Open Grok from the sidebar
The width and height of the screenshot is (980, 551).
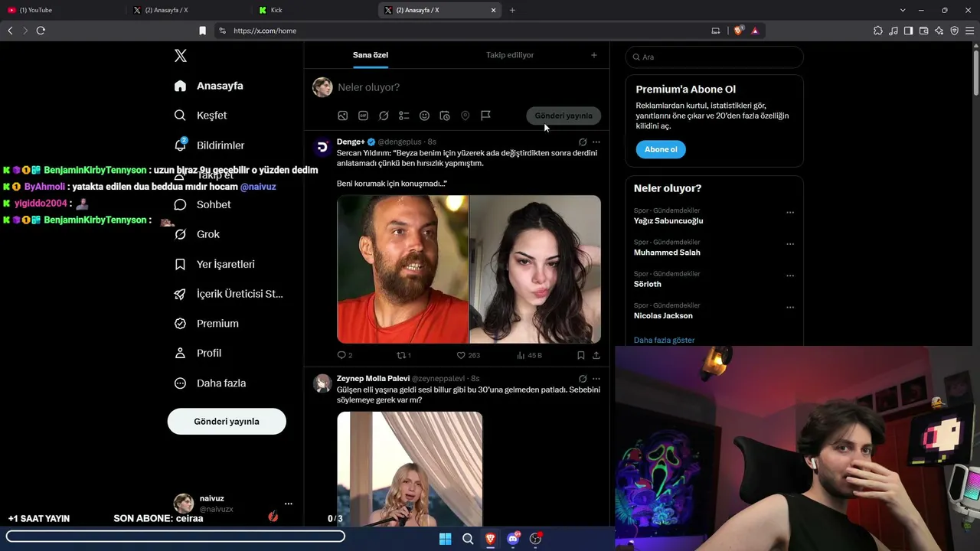click(x=197, y=234)
